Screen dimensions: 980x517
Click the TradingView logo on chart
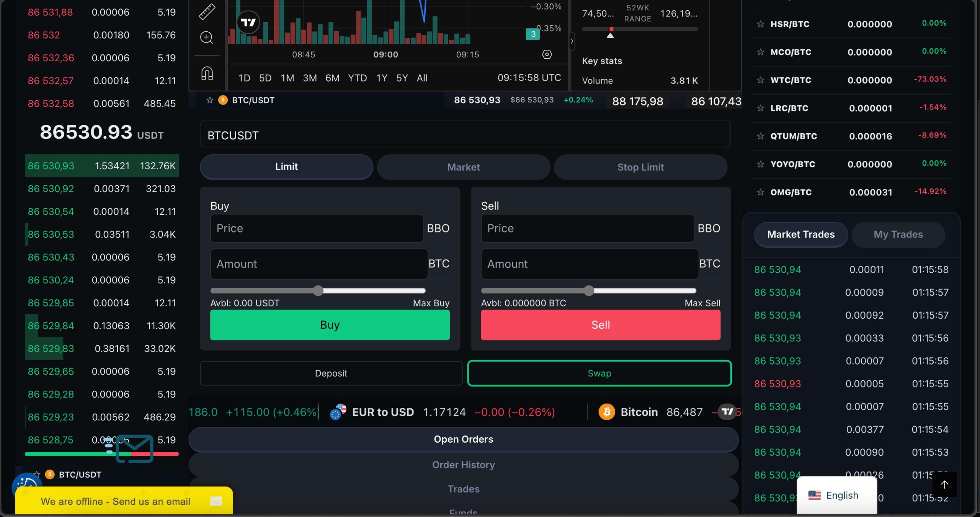pyautogui.click(x=248, y=22)
